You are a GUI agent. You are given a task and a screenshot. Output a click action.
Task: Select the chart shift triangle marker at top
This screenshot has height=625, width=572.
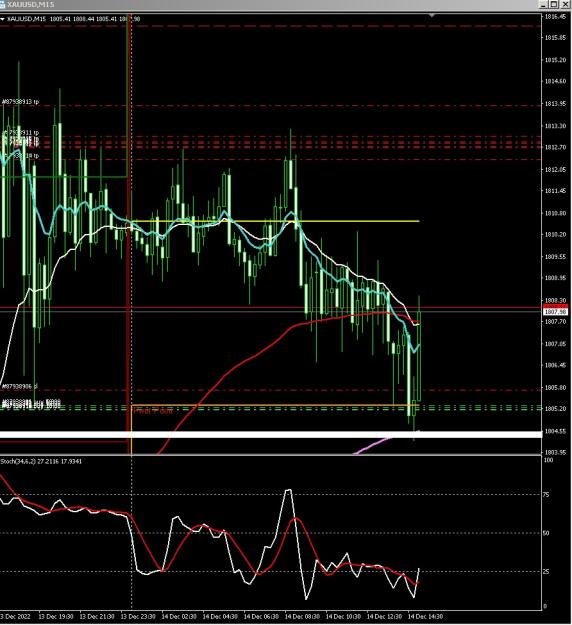click(432, 15)
